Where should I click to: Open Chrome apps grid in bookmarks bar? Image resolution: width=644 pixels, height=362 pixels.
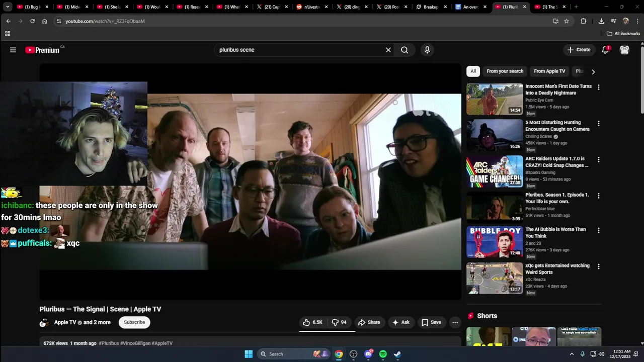tap(8, 34)
